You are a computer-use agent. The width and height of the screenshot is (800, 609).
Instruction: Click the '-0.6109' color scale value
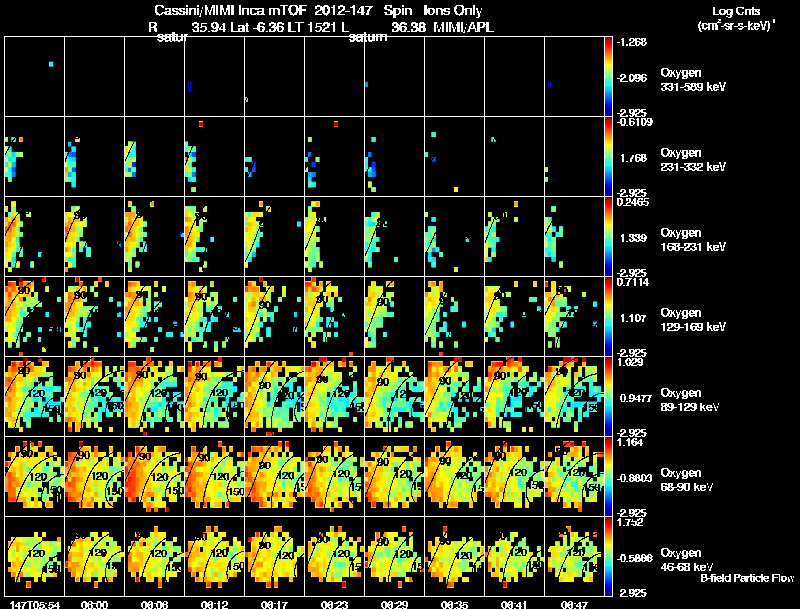coord(634,122)
